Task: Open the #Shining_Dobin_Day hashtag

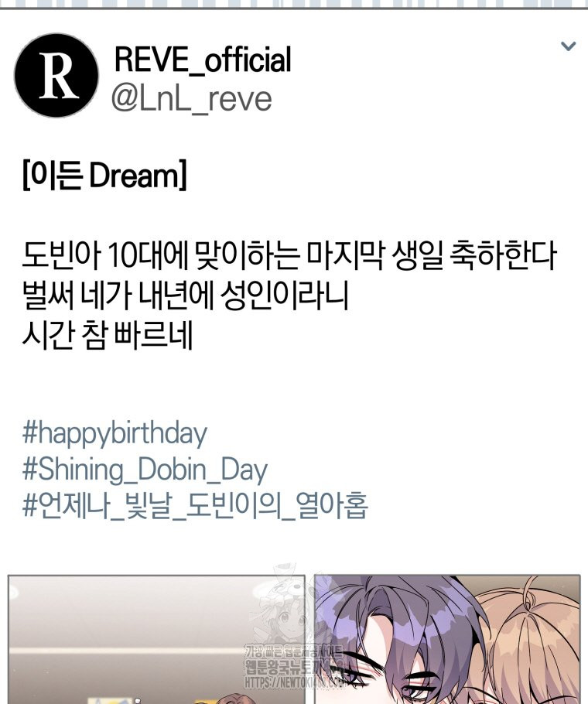Action: [x=145, y=470]
